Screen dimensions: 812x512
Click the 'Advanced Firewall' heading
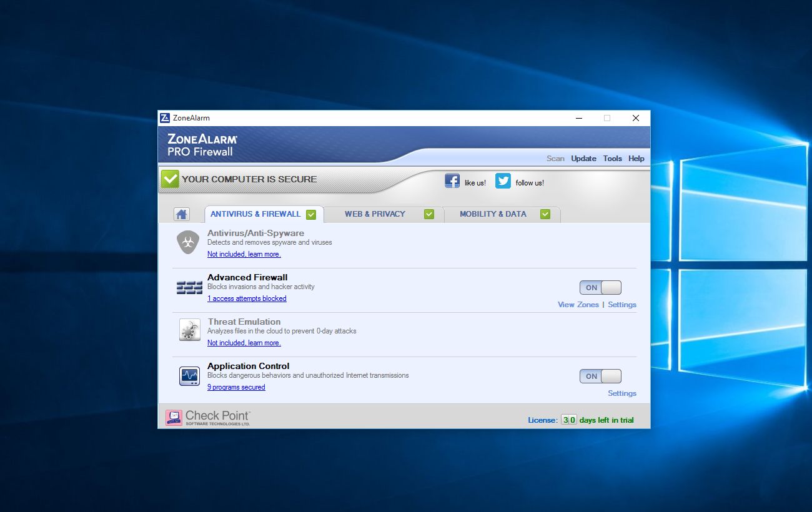point(247,277)
